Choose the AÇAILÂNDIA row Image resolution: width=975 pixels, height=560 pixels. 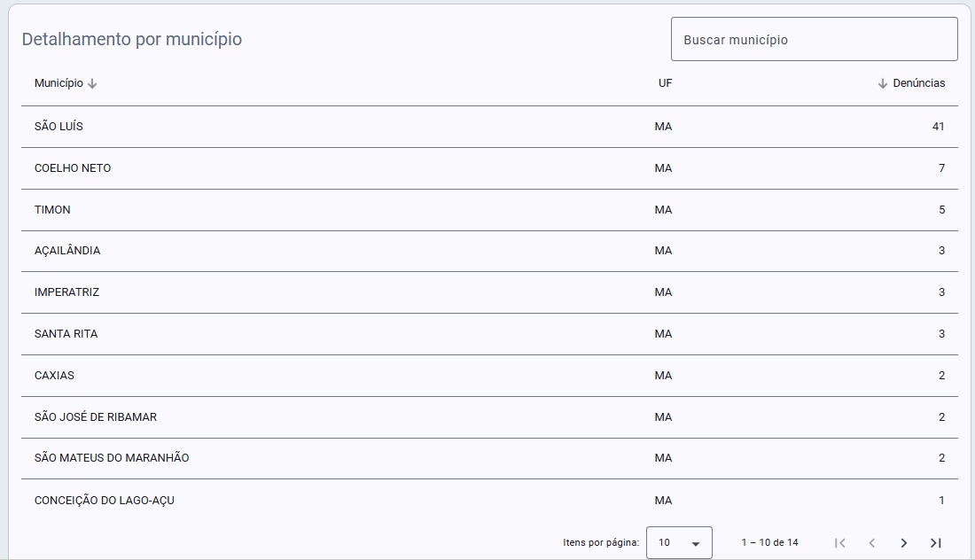[489, 251]
